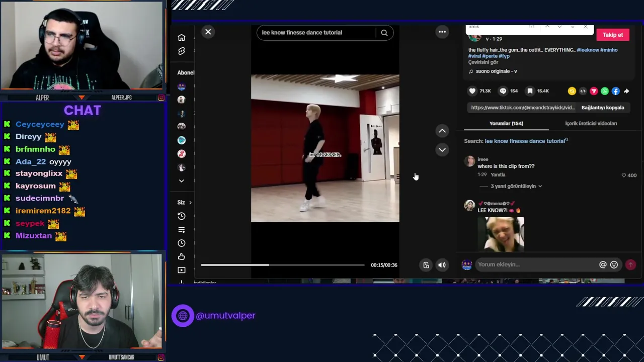Open comments via speech bubble icon
The image size is (644, 362).
tap(503, 91)
